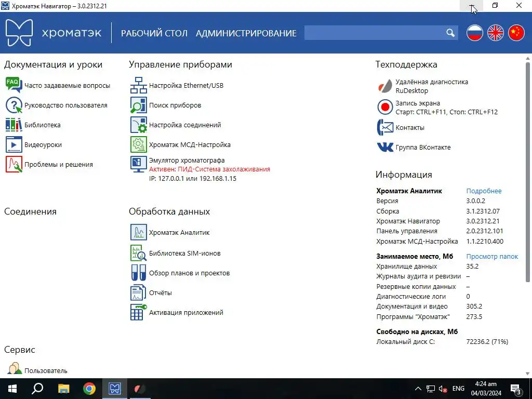Open the notification center with badge 3
The width and height of the screenshot is (532, 399).
(x=516, y=389)
